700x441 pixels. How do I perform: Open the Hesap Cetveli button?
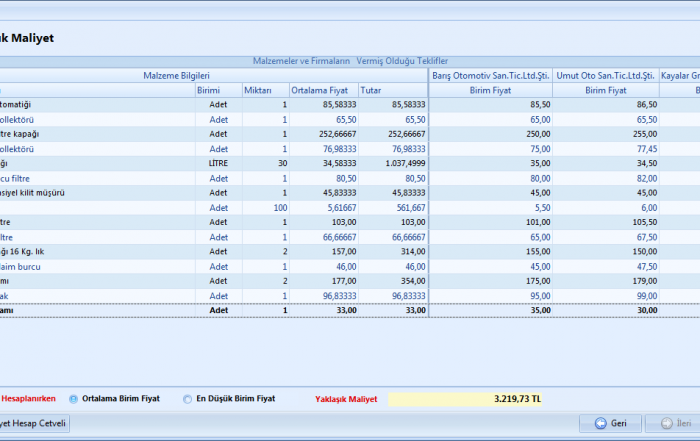tap(35, 423)
